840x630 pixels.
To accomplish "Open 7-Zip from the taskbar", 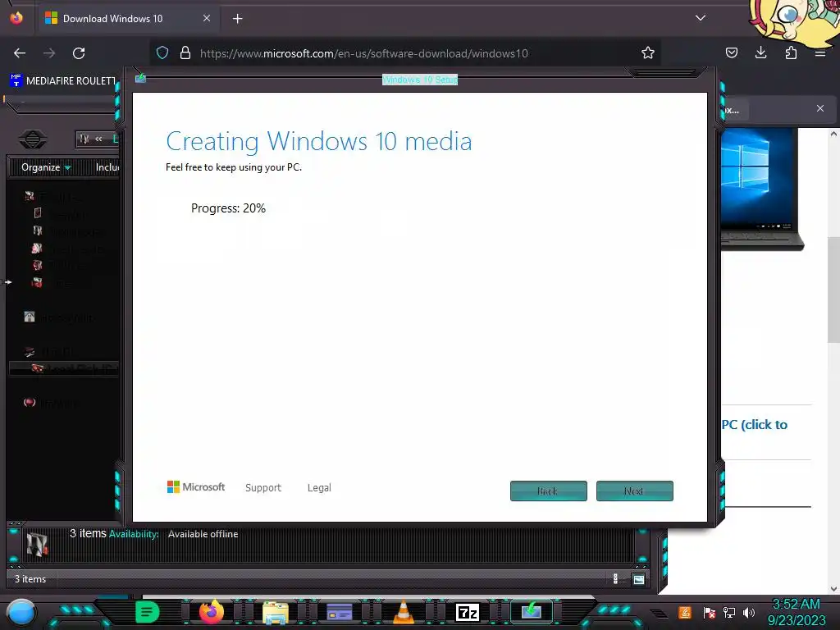I will (x=467, y=612).
